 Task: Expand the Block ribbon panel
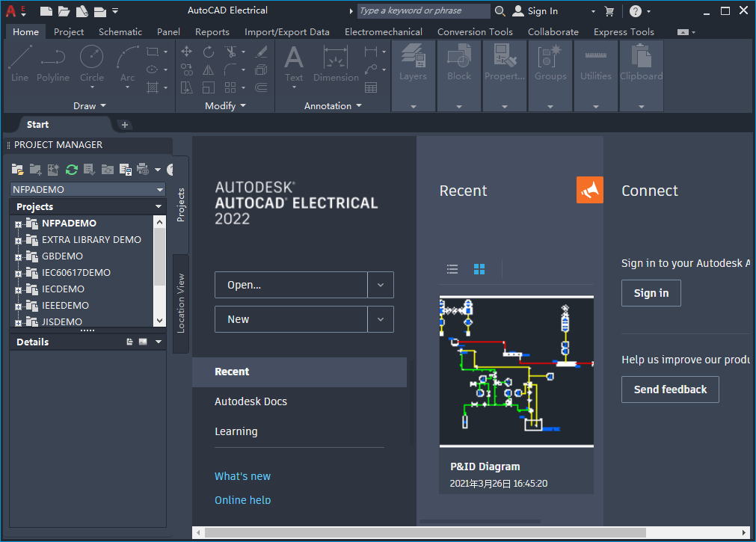coord(458,107)
